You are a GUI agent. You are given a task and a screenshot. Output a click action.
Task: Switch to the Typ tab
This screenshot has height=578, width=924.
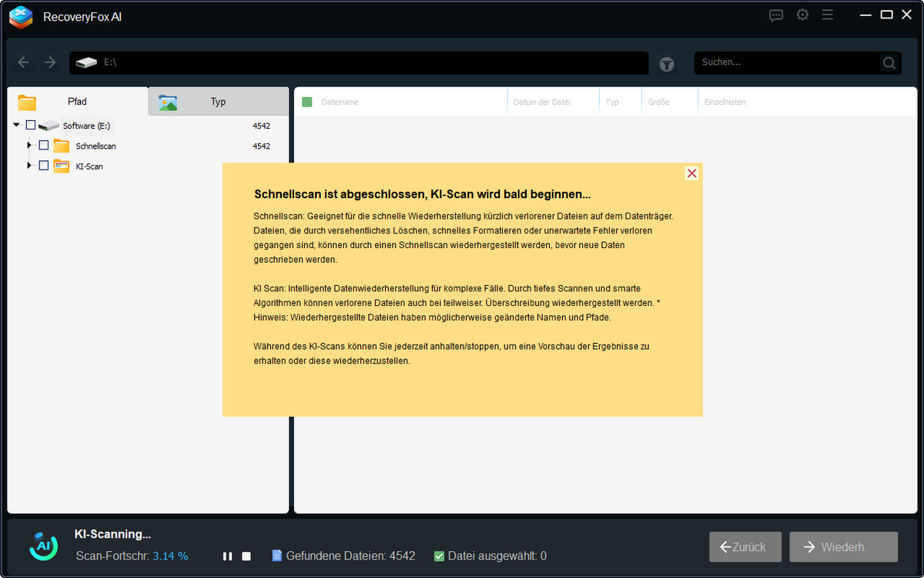click(x=218, y=101)
